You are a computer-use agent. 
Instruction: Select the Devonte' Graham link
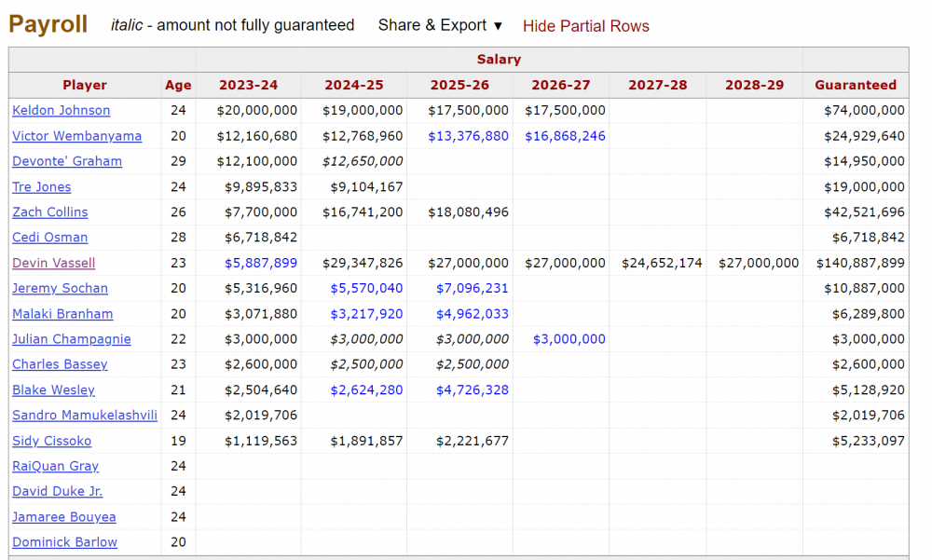tap(67, 161)
